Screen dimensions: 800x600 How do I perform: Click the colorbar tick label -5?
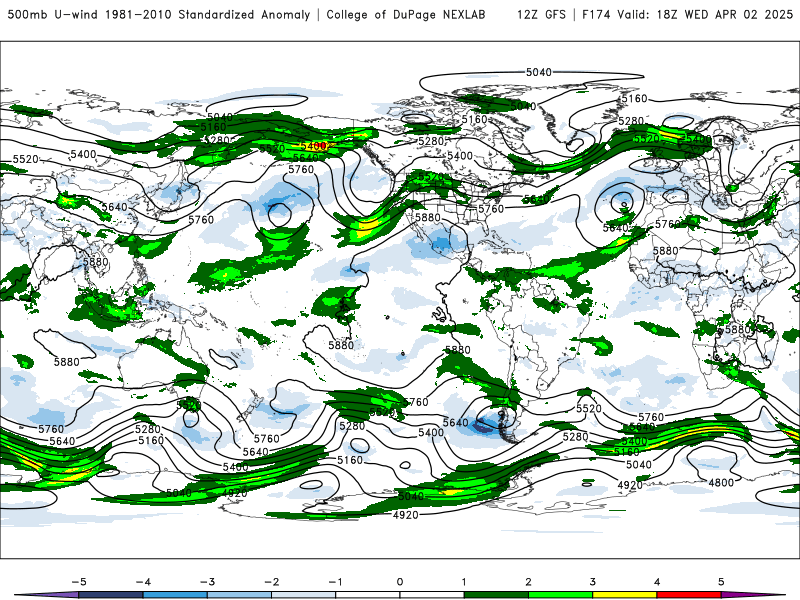(79, 582)
